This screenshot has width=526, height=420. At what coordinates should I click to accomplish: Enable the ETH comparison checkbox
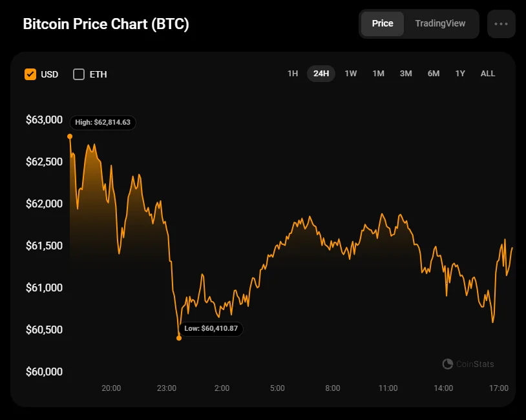79,74
